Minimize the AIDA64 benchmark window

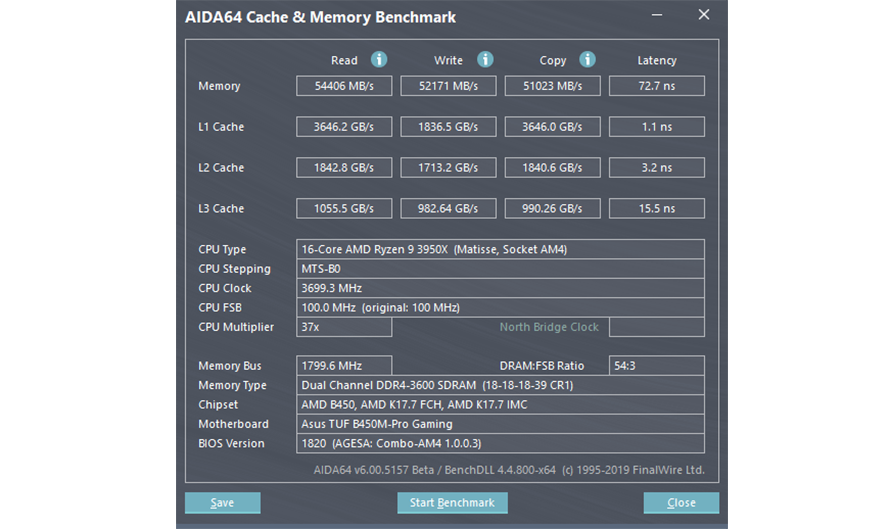click(656, 16)
